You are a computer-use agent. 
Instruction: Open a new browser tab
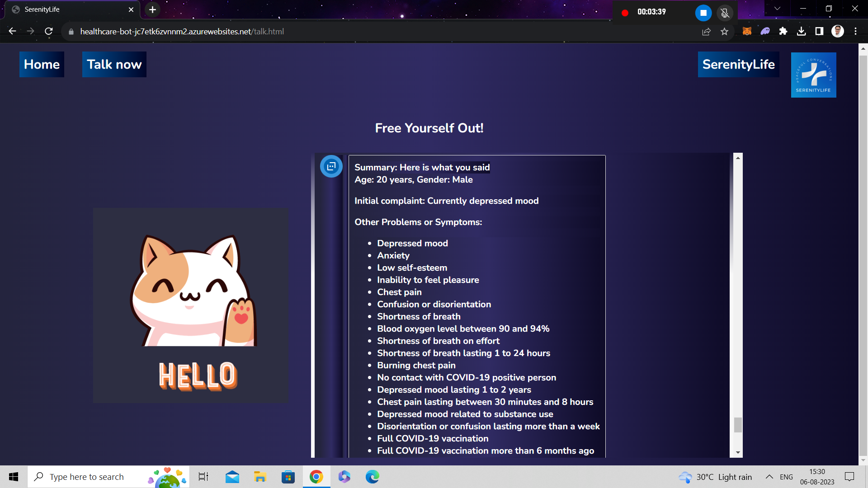[152, 9]
